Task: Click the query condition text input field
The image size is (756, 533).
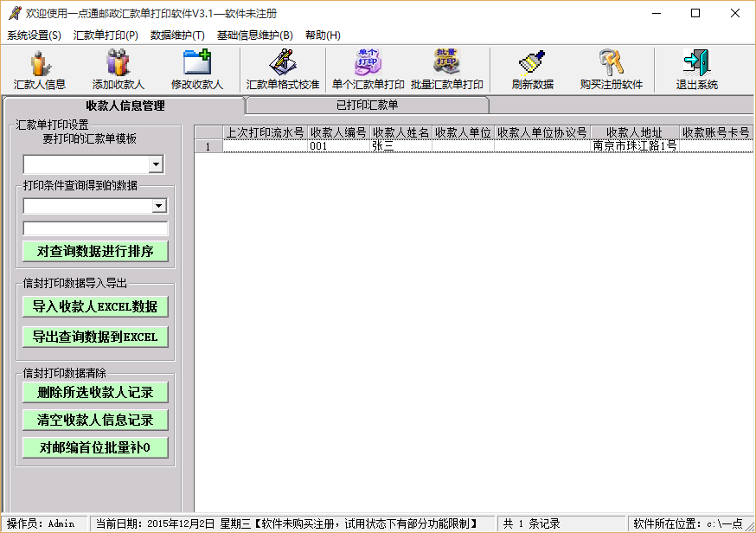Action: 95,229
